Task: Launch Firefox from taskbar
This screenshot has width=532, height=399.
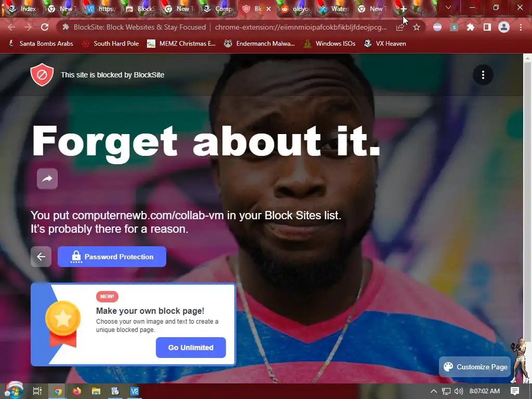Action: [x=77, y=392]
